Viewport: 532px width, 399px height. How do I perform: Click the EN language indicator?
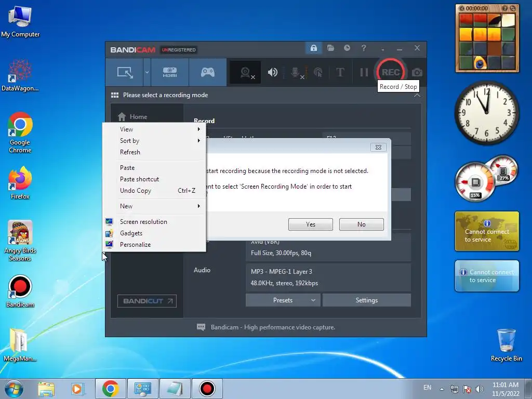[427, 388]
